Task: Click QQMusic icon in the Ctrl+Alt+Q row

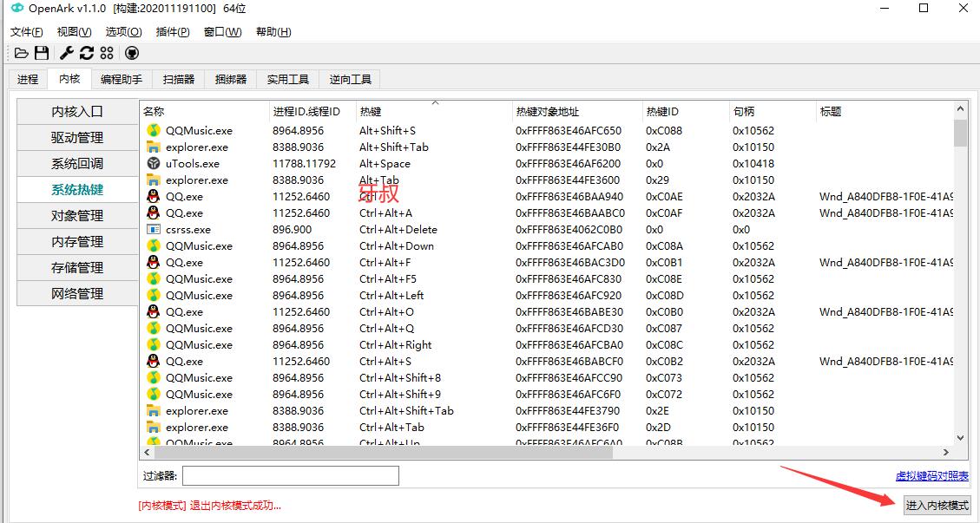Action: [153, 328]
